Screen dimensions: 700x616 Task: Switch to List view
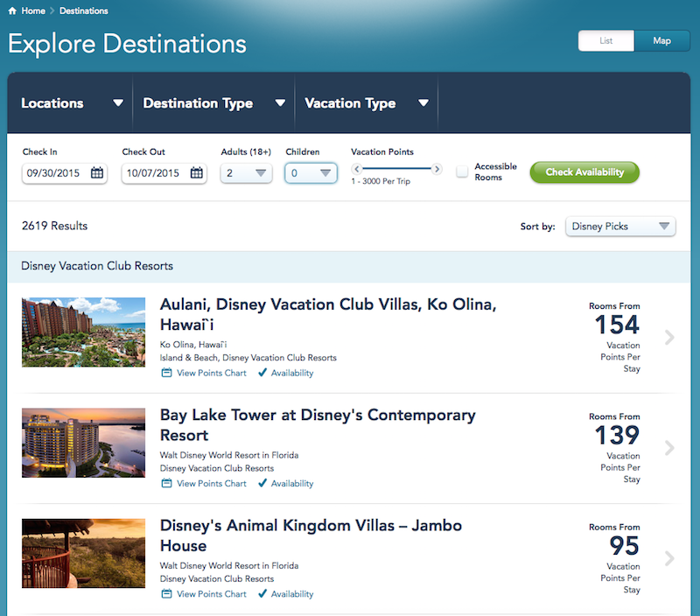pos(606,40)
